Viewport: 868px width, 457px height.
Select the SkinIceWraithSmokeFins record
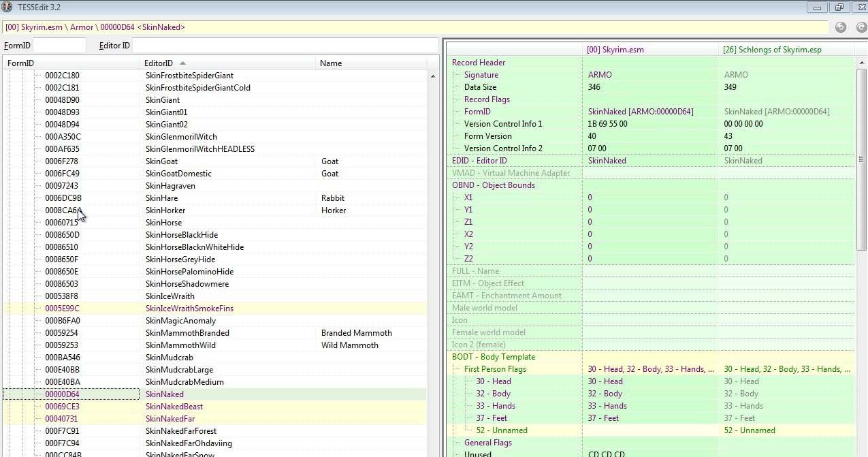[189, 309]
